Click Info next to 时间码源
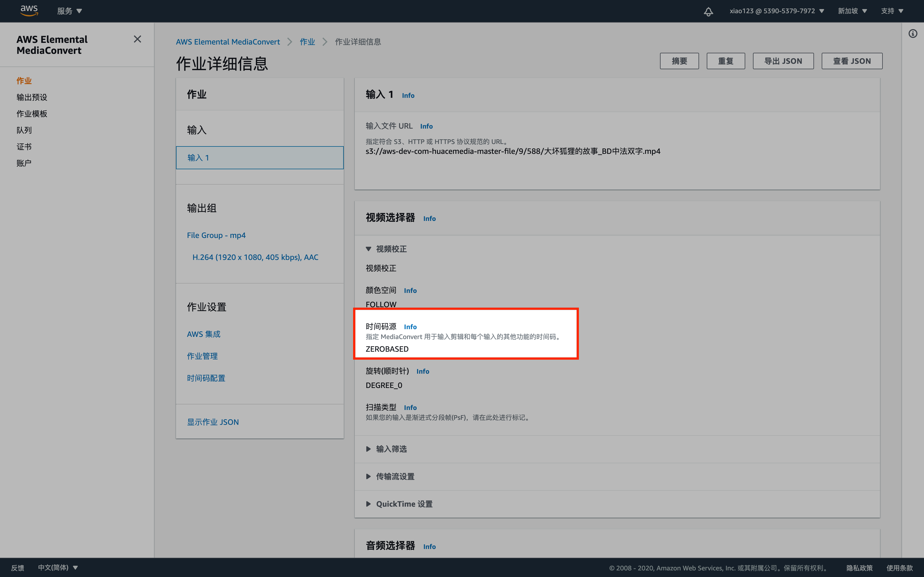The width and height of the screenshot is (924, 577). (x=410, y=327)
